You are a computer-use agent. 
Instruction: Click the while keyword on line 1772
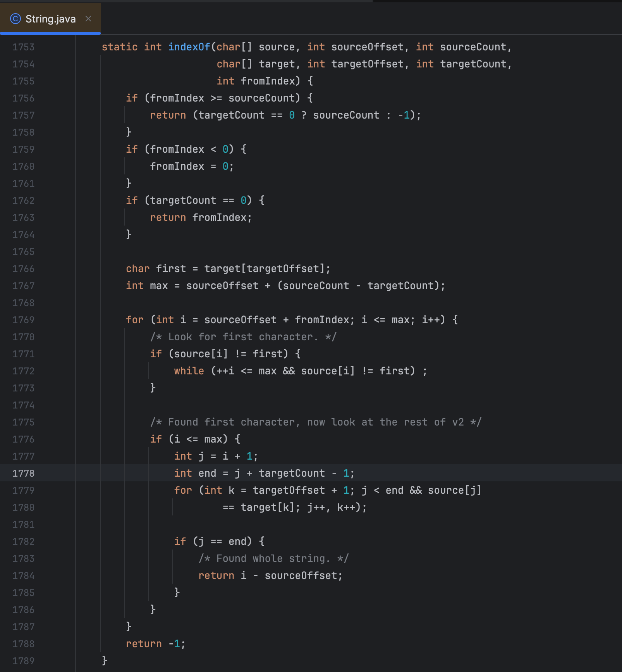coord(189,371)
